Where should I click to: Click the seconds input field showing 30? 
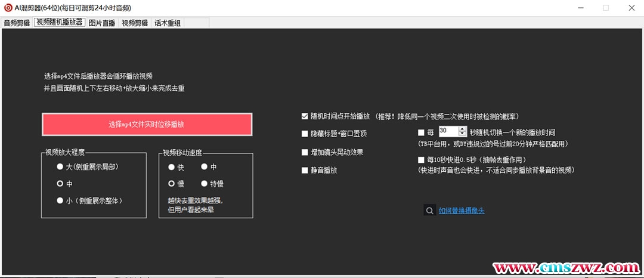coord(447,131)
